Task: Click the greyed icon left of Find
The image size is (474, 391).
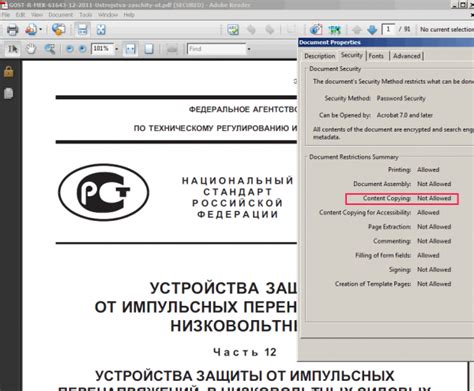Action: 172,49
